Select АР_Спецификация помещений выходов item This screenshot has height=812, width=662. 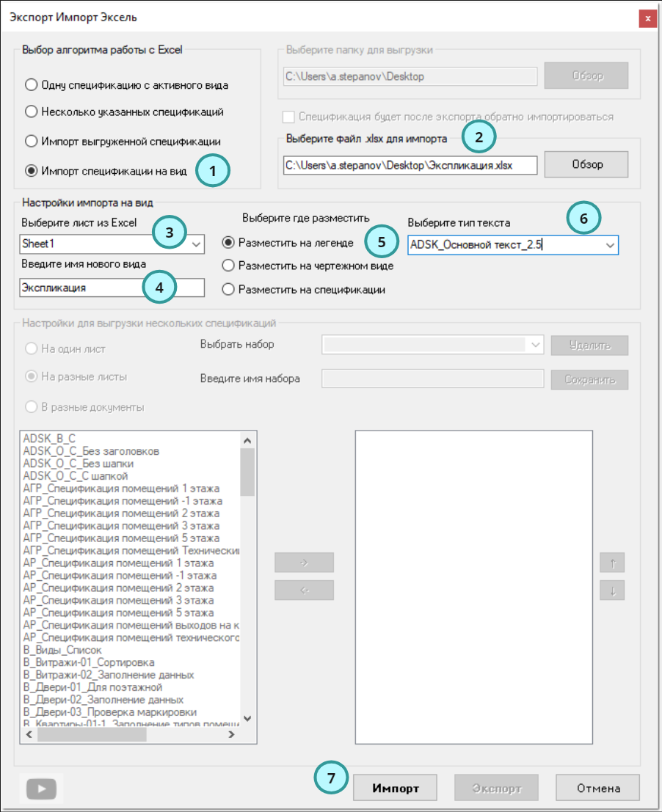[x=131, y=625]
